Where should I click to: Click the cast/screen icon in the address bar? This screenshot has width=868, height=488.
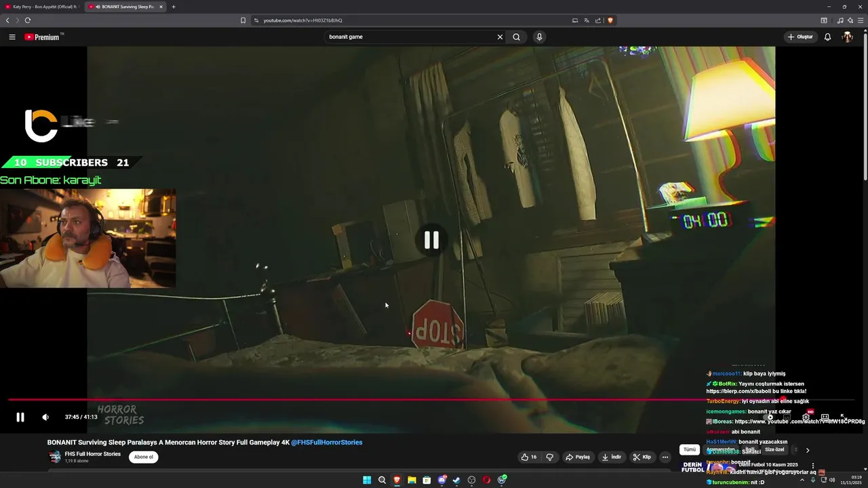coord(575,20)
